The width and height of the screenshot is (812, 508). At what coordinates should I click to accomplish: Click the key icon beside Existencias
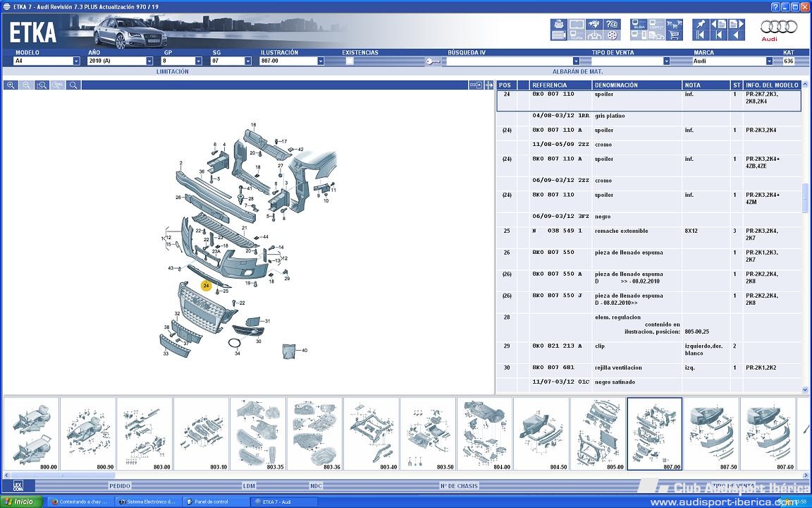click(433, 61)
